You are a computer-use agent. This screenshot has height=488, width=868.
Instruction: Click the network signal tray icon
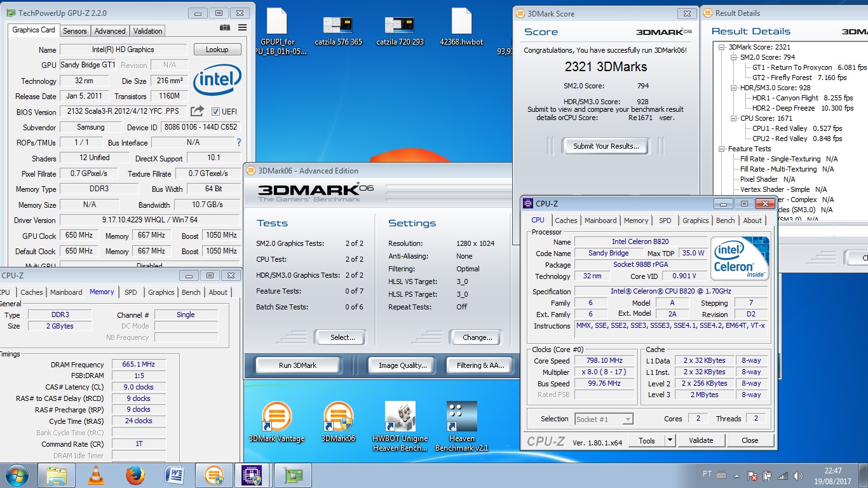782,476
